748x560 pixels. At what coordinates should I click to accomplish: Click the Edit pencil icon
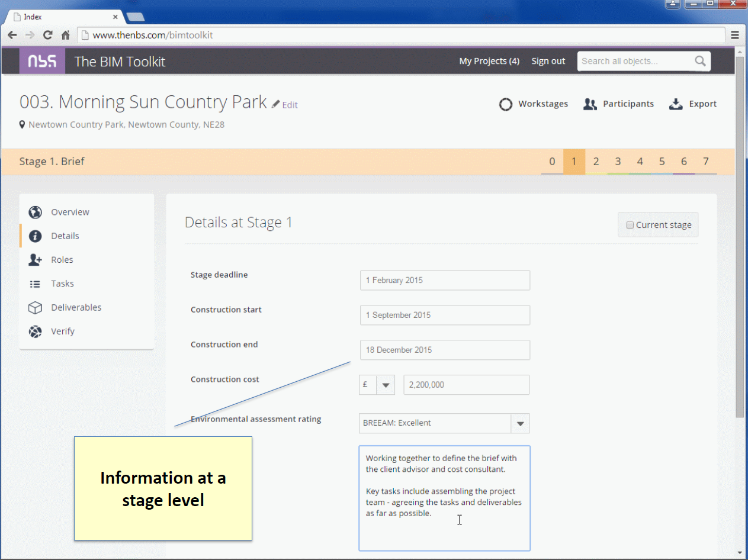[275, 104]
